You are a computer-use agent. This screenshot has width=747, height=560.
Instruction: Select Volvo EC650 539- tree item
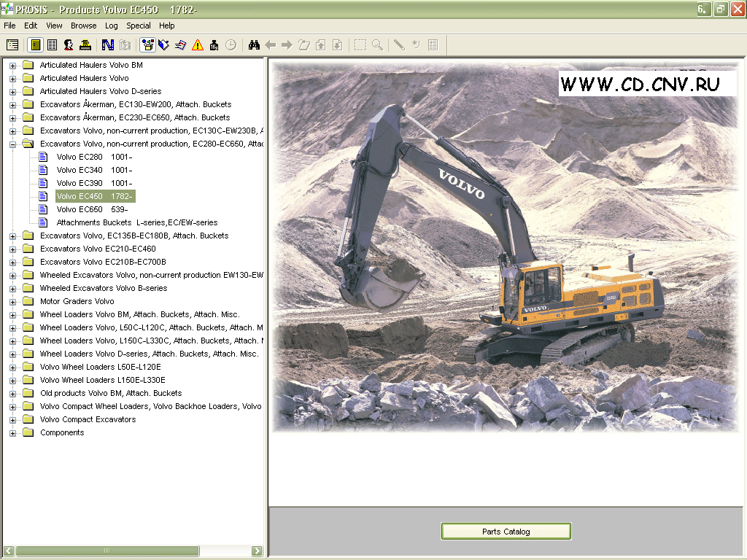[x=93, y=209]
